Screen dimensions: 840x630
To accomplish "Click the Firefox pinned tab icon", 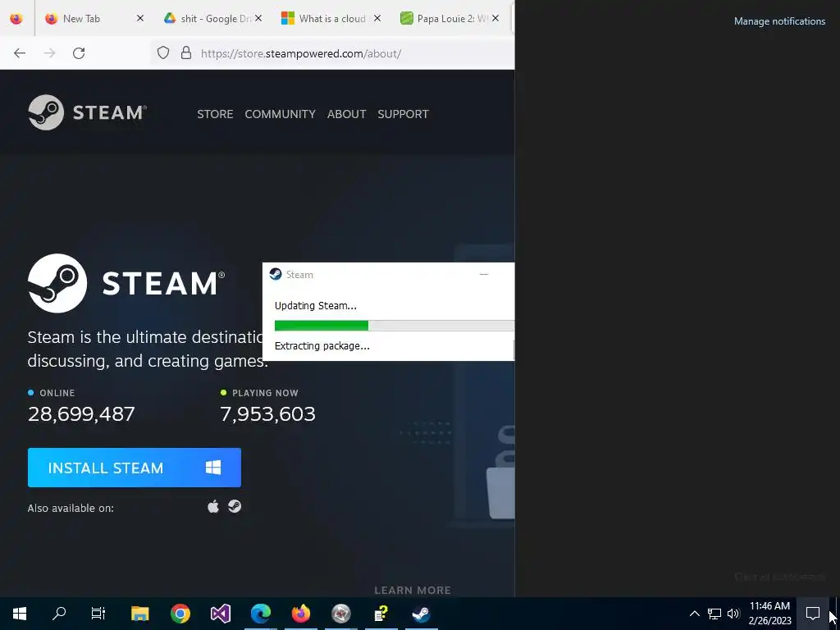I will (16, 18).
